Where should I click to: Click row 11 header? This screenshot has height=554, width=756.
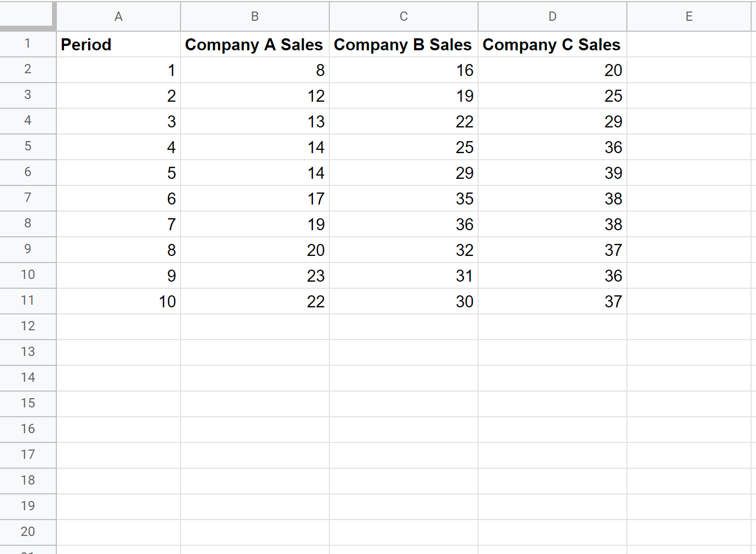click(x=27, y=301)
